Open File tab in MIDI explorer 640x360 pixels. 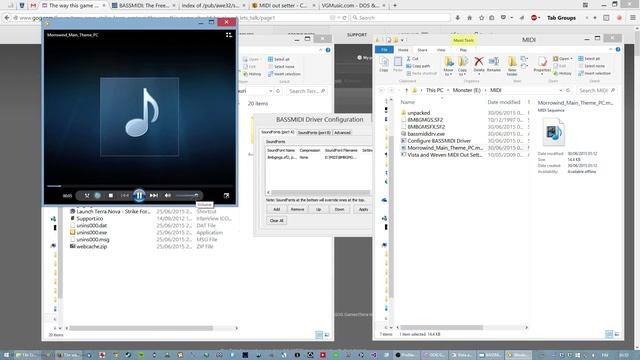pos(384,50)
